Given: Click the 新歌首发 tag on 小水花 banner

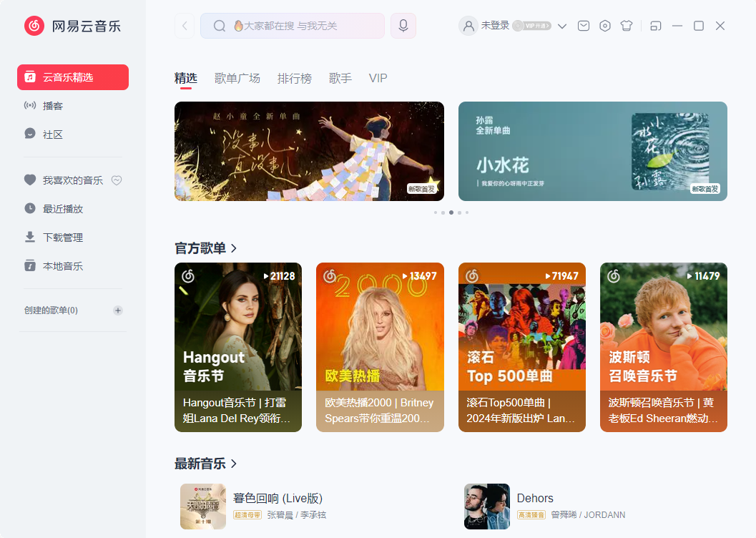Looking at the screenshot, I should [x=705, y=189].
